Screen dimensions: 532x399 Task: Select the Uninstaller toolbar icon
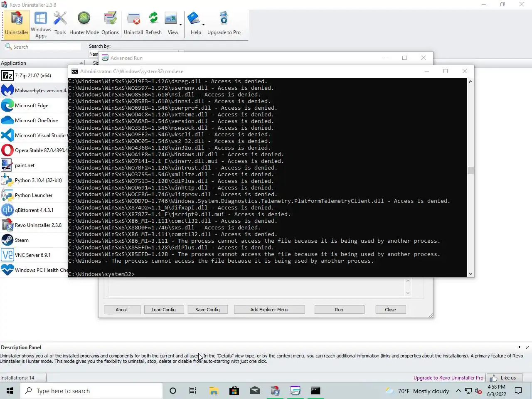pos(17,24)
